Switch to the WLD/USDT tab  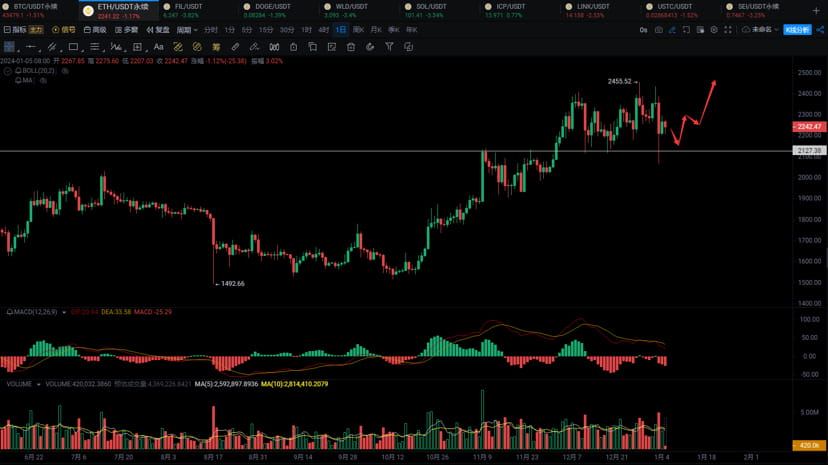pos(346,11)
